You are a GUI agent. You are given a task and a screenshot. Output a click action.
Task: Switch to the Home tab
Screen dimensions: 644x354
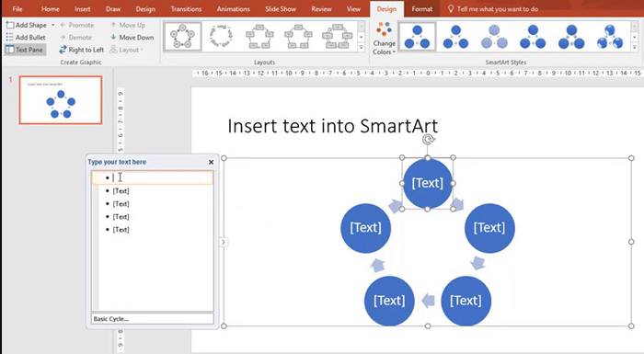[x=50, y=8]
